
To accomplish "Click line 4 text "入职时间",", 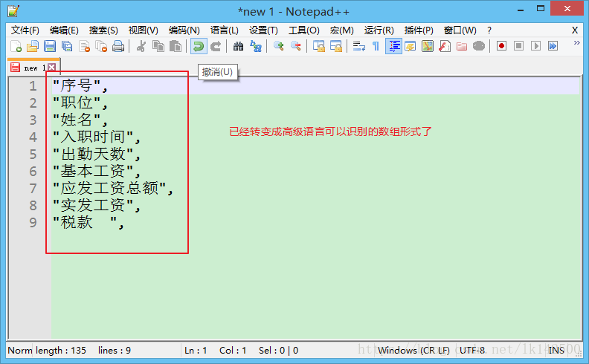I will pyautogui.click(x=97, y=137).
